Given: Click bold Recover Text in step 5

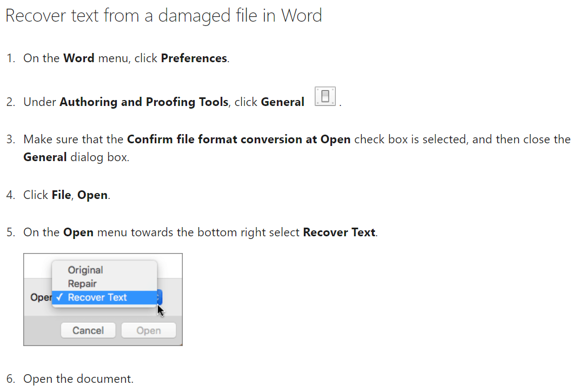Looking at the screenshot, I should coord(339,232).
